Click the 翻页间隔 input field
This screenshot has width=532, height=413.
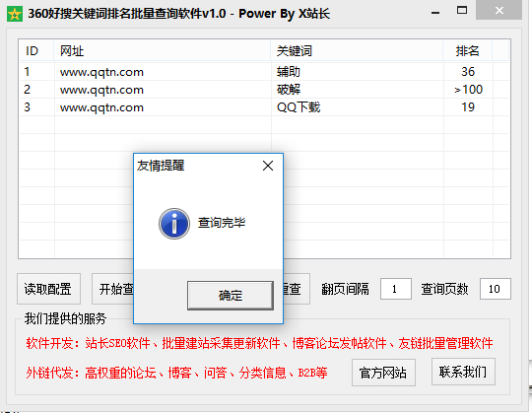396,289
